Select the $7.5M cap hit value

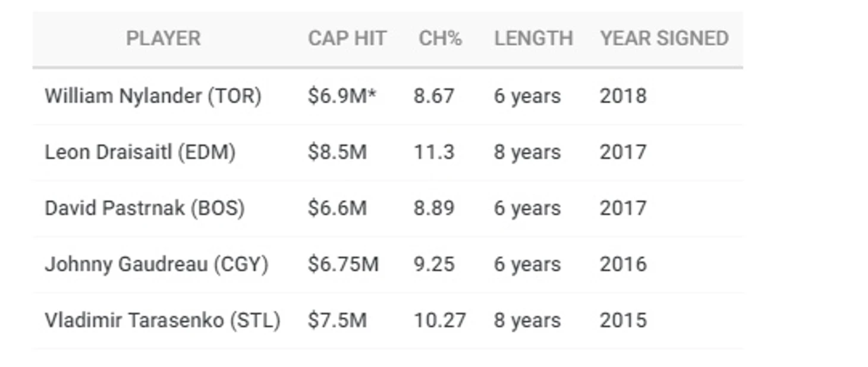[337, 321]
